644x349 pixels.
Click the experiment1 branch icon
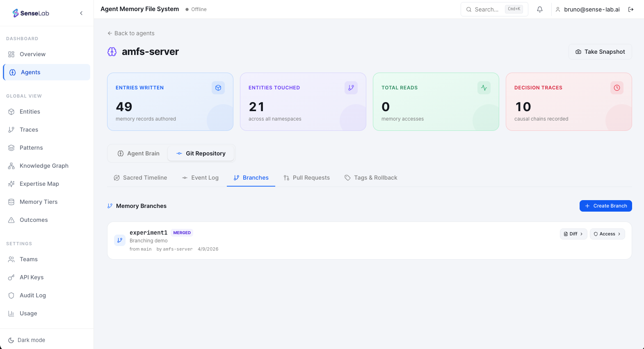120,240
